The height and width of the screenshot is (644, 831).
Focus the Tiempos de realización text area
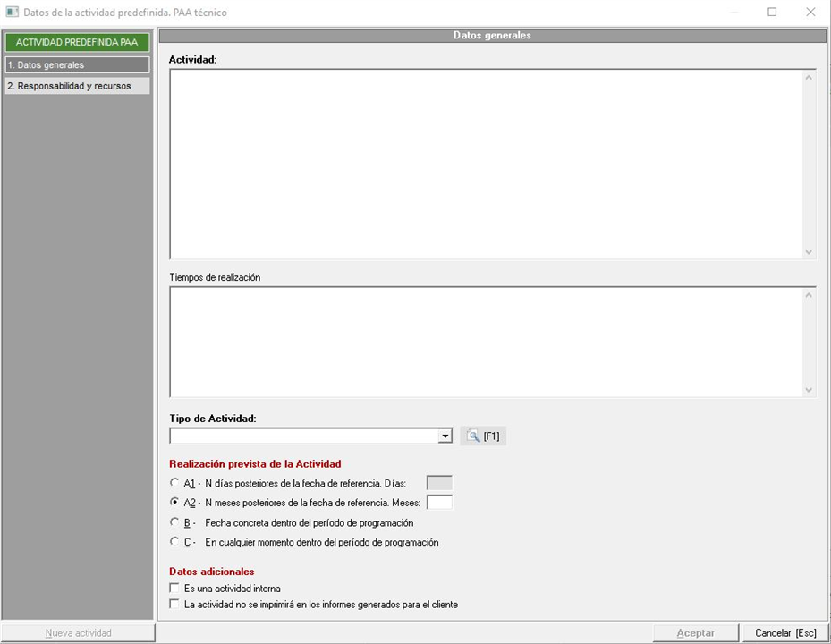pos(486,342)
